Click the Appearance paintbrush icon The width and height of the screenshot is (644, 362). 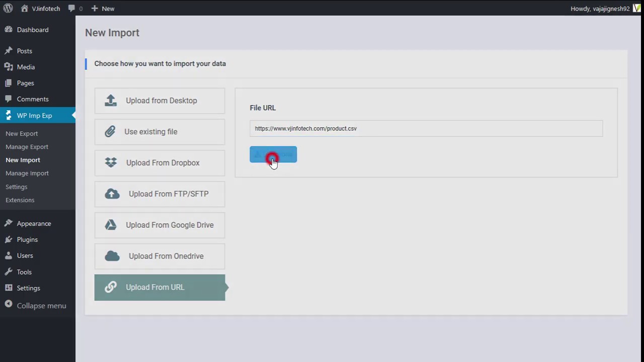tap(9, 223)
